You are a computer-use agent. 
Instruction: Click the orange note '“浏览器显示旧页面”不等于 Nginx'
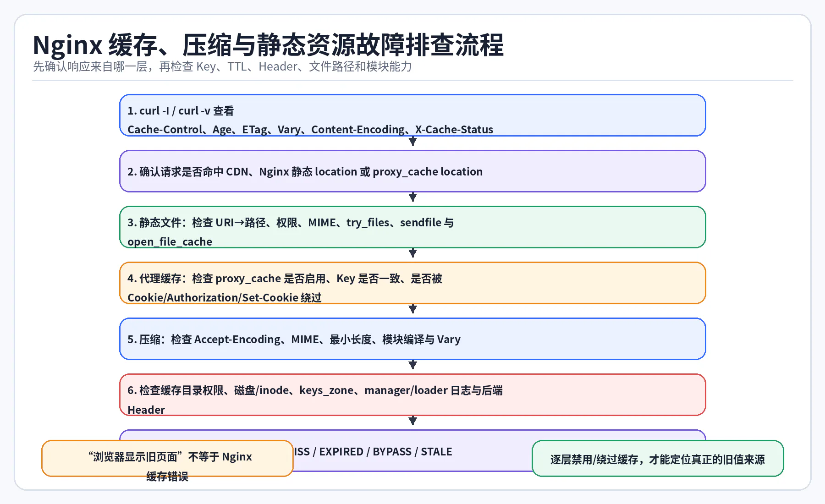167,459
